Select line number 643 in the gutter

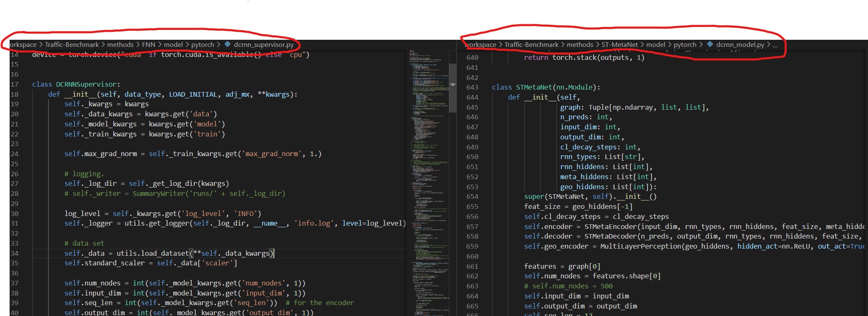(x=472, y=87)
